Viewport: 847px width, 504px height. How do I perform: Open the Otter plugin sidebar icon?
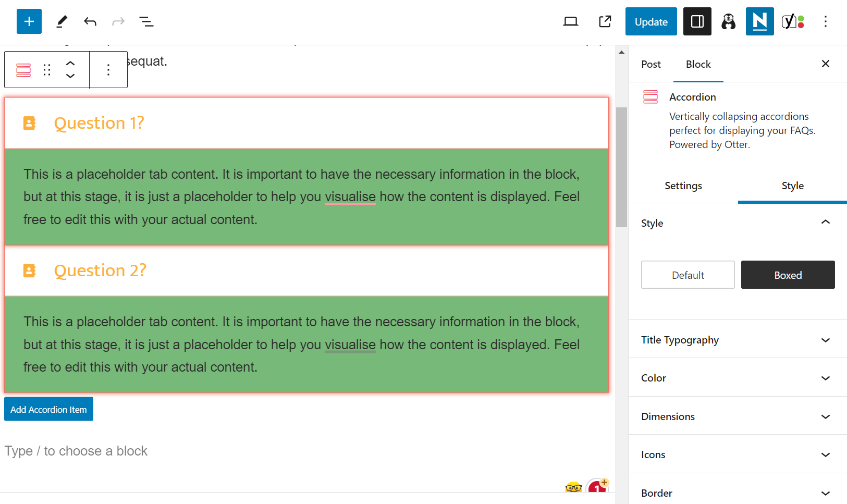click(x=728, y=21)
